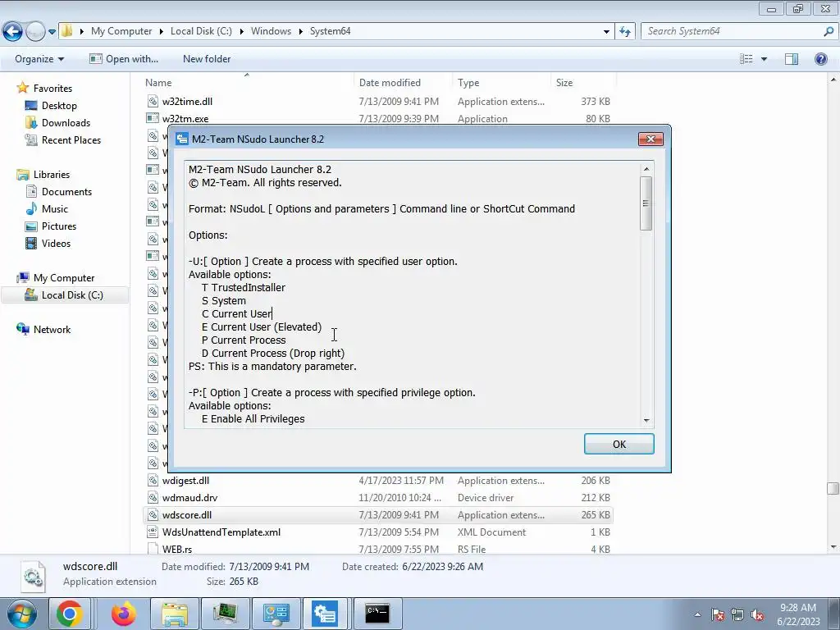
Task: Show hidden tray icons arrow
Action: (x=697, y=614)
